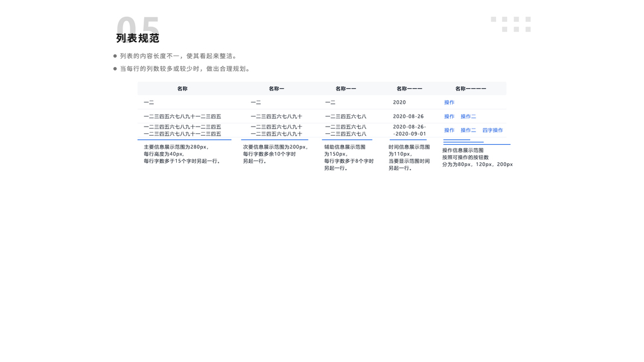Click the 列表规范 heading

click(x=138, y=38)
